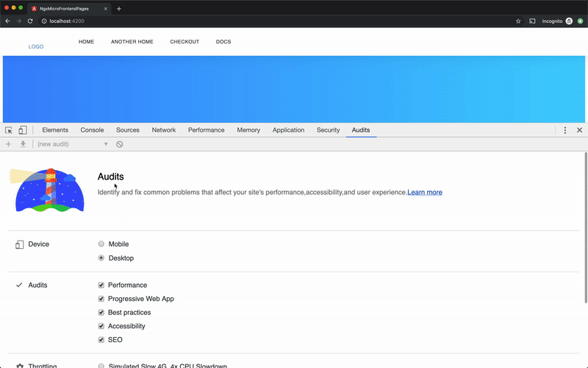Uncheck Best practices audit
588x368 pixels.
click(101, 312)
